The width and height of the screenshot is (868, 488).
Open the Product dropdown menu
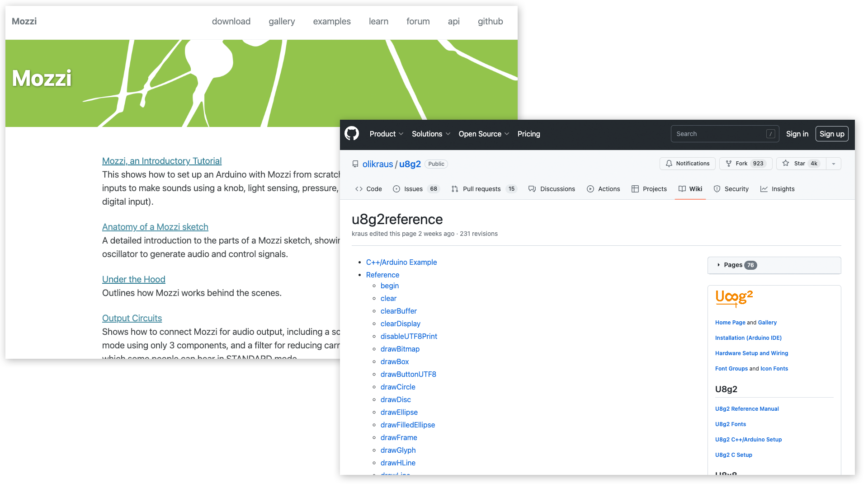(386, 134)
